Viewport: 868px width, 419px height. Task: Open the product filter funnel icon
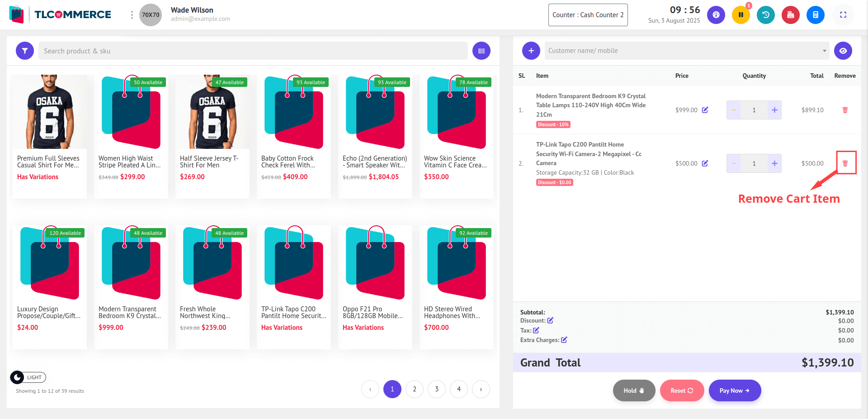pos(25,51)
